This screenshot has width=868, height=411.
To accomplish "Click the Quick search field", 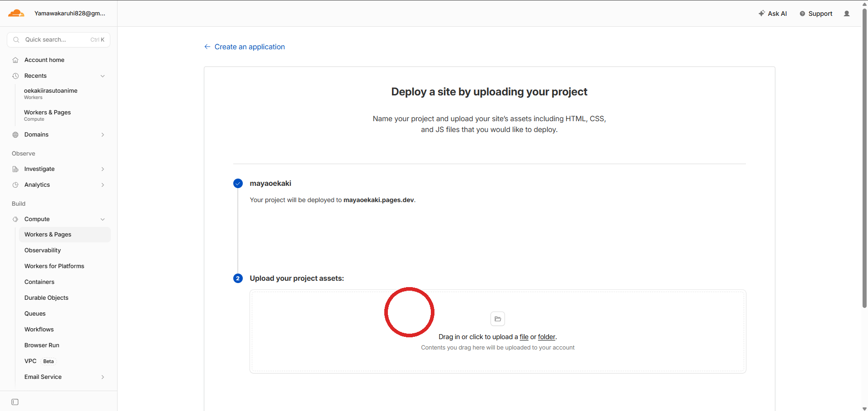I will point(59,40).
